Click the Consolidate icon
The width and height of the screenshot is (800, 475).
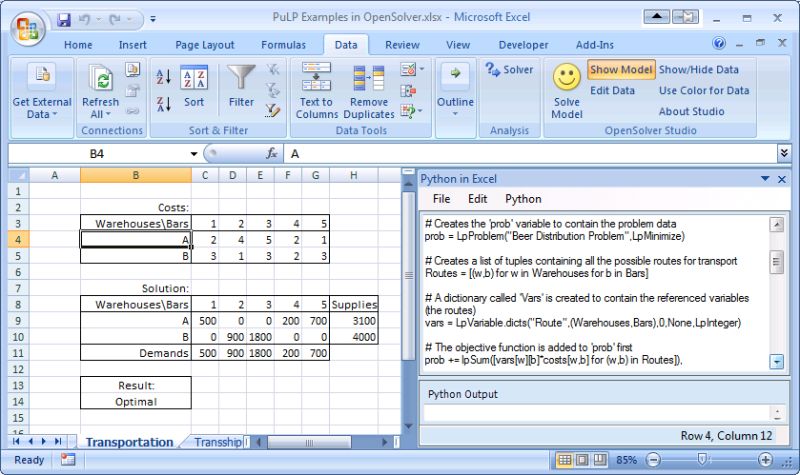pos(408,91)
